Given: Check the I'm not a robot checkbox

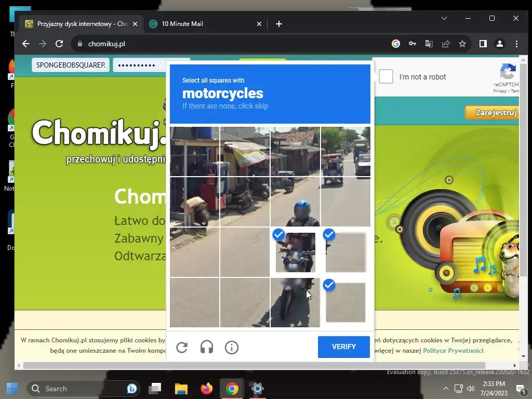Looking at the screenshot, I should 386,76.
